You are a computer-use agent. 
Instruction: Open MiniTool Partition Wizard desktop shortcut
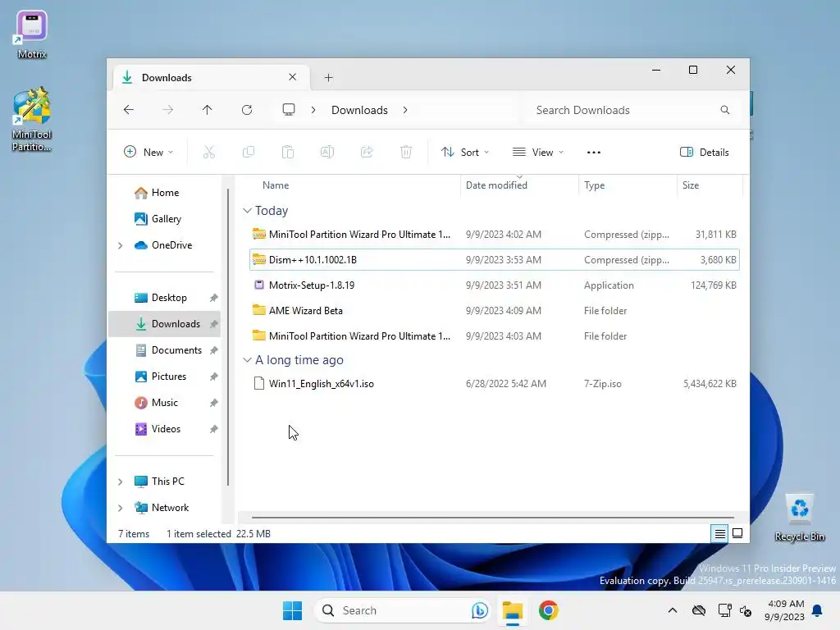32,119
